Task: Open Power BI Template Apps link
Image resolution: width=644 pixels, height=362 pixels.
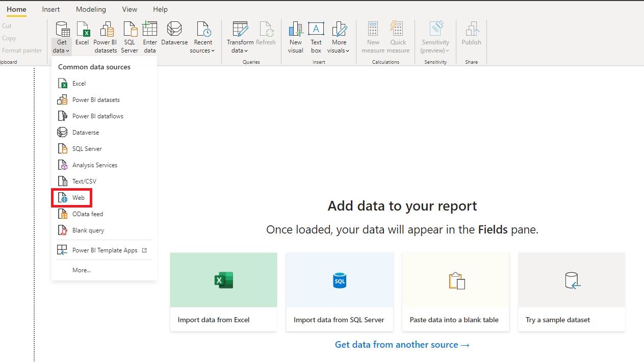Action: pos(104,250)
